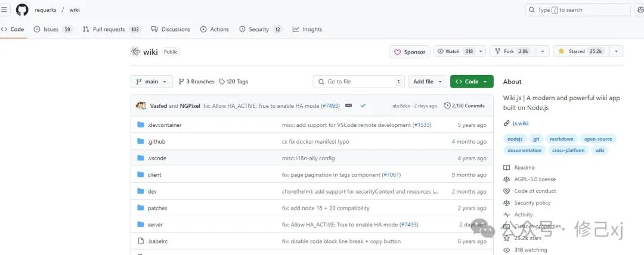Expand the star lists dropdown arrow
The width and height of the screenshot is (644, 255).
pyautogui.click(x=616, y=51)
